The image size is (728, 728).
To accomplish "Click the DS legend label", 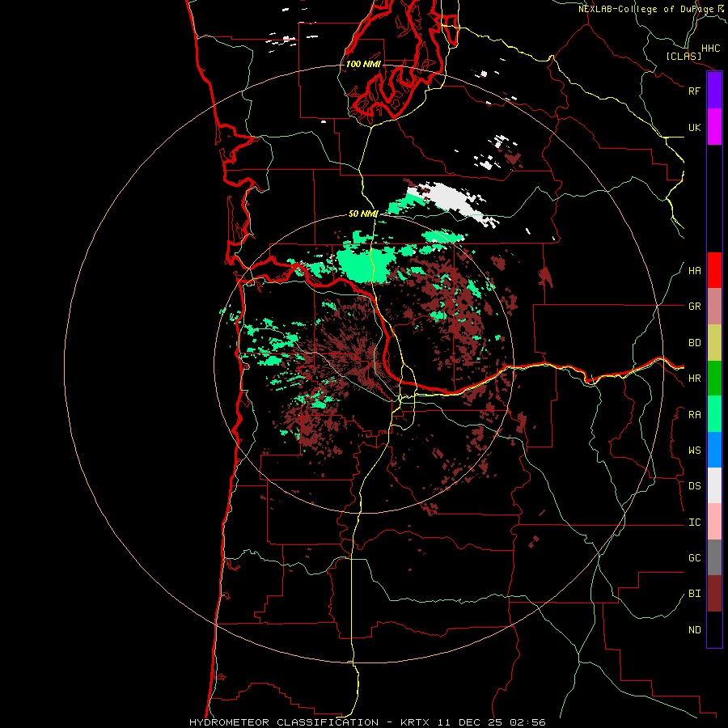I will pyautogui.click(x=694, y=485).
